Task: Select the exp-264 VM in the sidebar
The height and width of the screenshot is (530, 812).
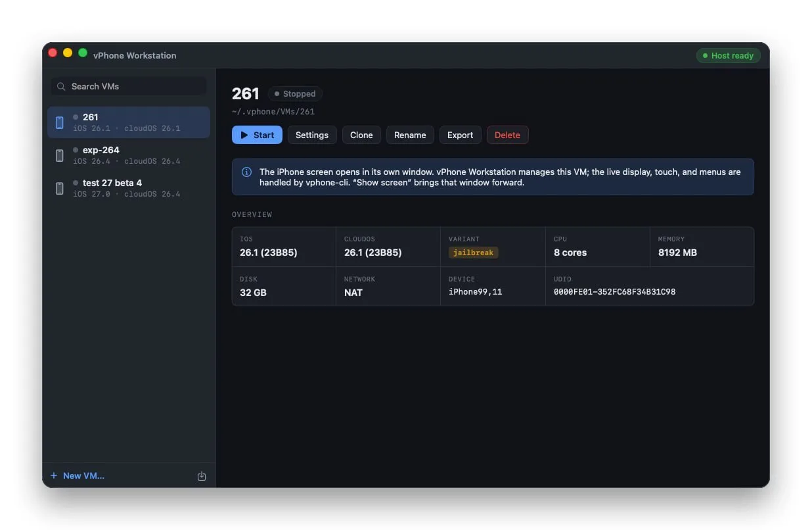Action: [x=129, y=155]
